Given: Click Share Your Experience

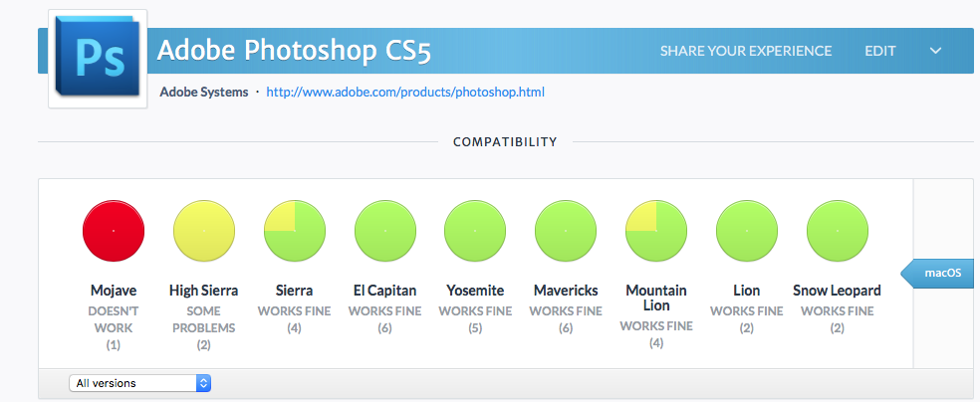Looking at the screenshot, I should (x=745, y=51).
